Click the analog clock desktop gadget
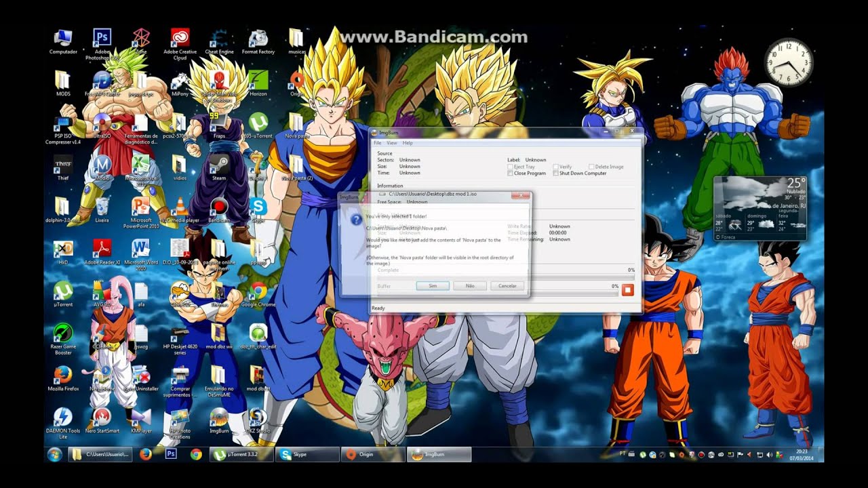868x488 pixels. 789,62
